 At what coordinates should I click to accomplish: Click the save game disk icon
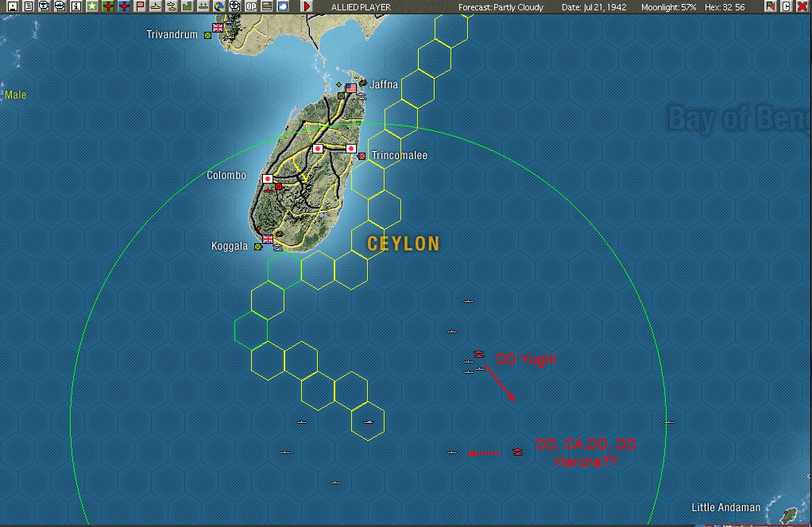(11, 6)
